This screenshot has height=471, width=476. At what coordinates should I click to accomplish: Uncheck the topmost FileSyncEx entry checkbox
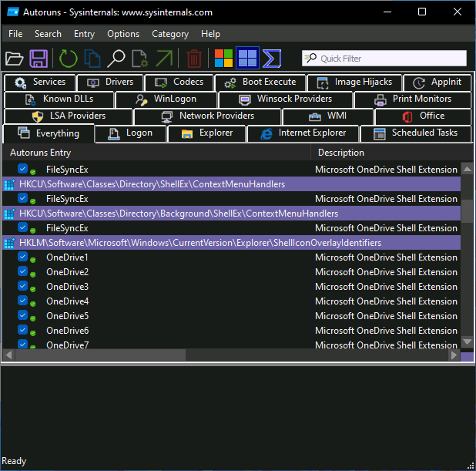tap(22, 168)
